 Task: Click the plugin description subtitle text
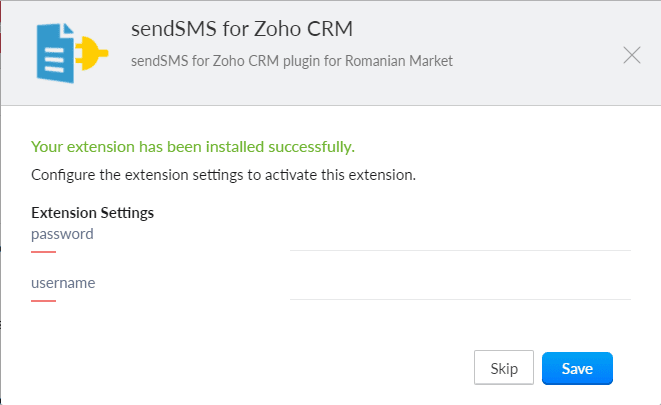292,61
